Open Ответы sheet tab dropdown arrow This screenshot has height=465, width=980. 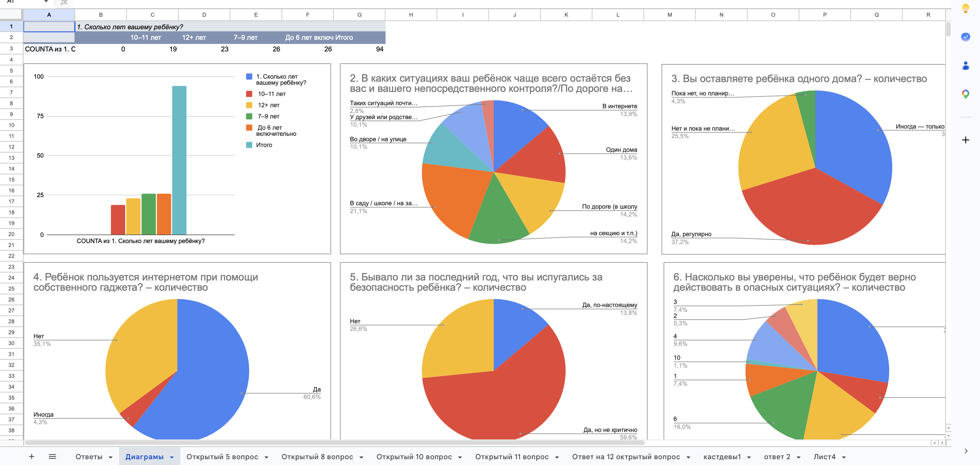111,457
